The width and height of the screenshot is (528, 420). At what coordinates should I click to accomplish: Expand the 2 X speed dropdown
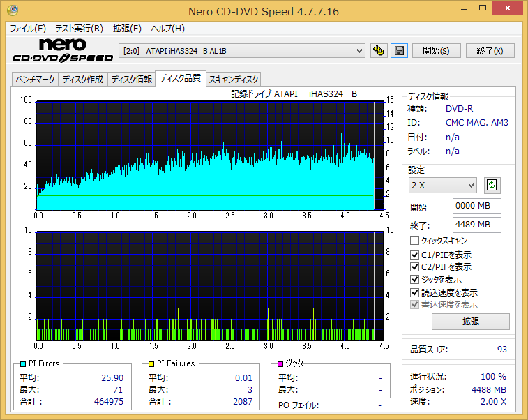coord(442,186)
